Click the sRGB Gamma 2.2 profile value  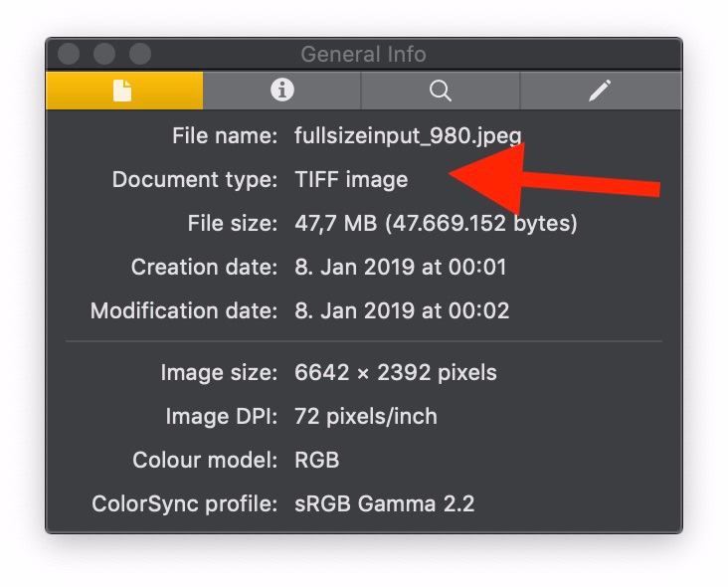[384, 504]
